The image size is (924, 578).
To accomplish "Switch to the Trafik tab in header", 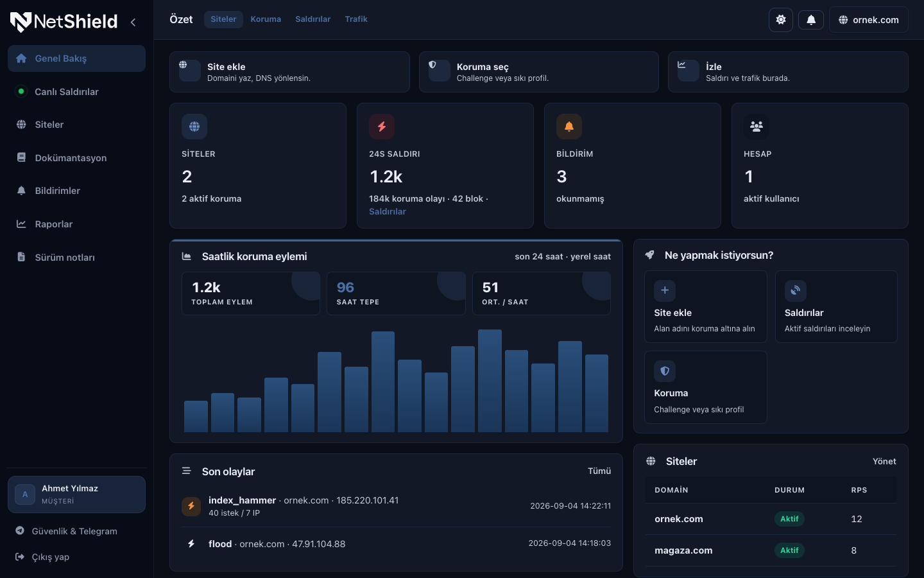I will coord(356,19).
